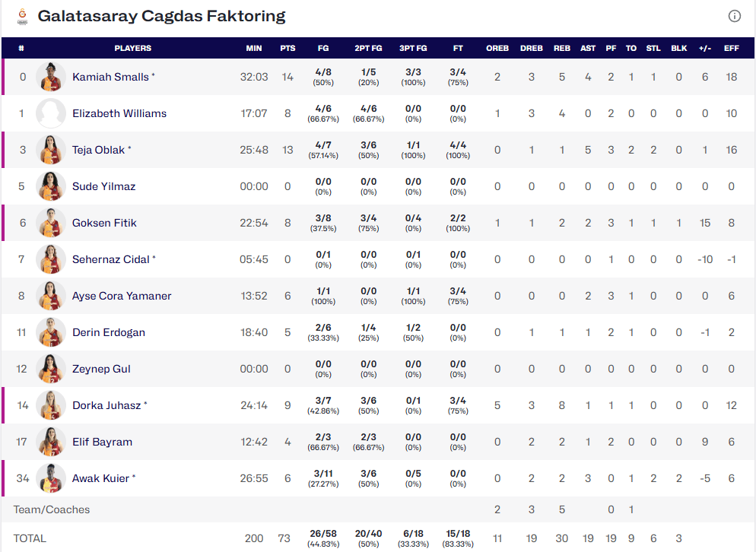Sort by REB column header
This screenshot has height=552, width=756.
click(562, 48)
